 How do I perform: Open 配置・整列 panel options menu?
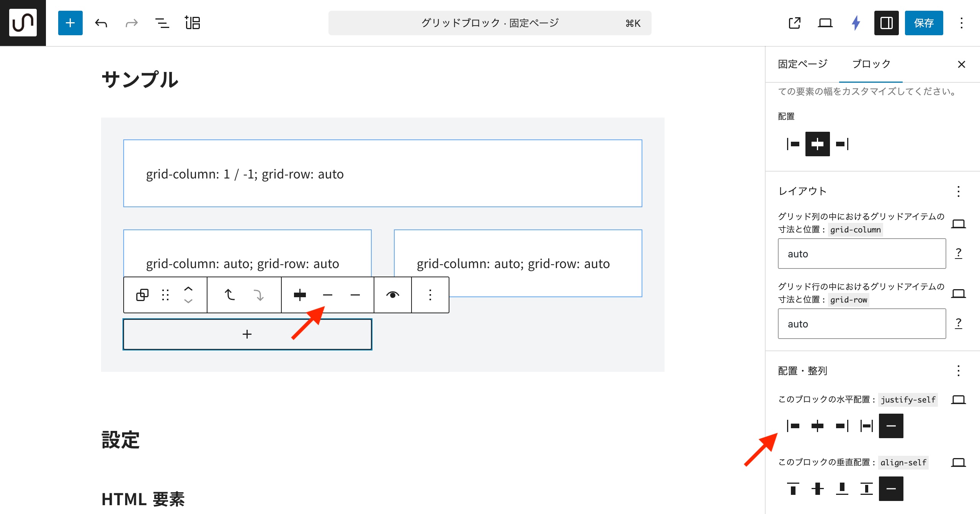[x=958, y=371]
